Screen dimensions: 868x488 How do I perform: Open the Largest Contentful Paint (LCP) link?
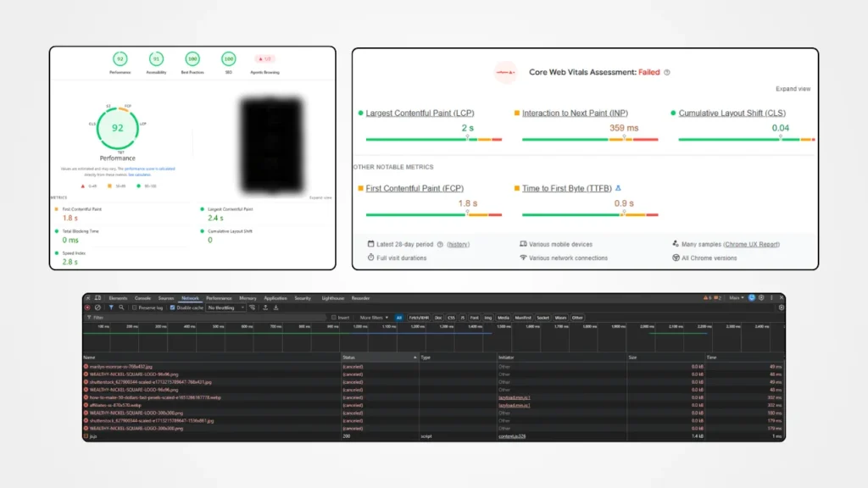click(x=420, y=113)
